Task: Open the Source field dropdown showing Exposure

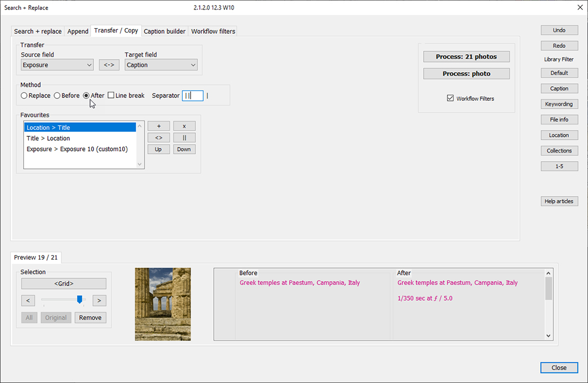Action: tap(56, 64)
